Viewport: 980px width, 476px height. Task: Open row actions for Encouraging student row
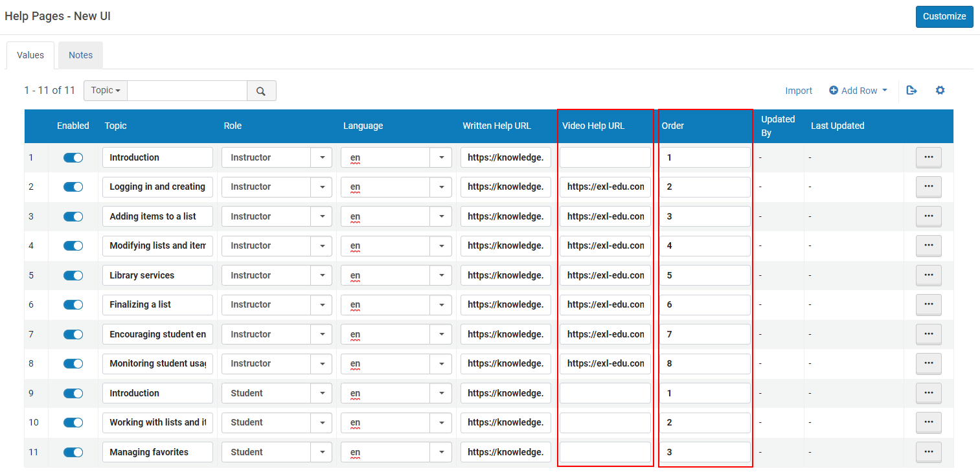(x=928, y=334)
